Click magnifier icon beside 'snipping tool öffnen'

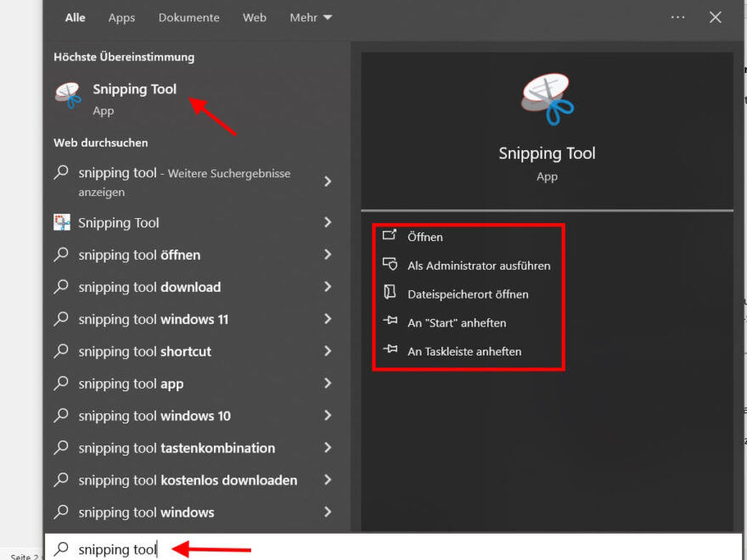61,255
